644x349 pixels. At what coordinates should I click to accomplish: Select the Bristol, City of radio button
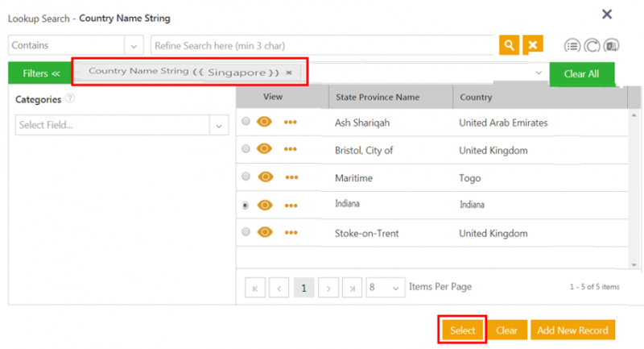pyautogui.click(x=246, y=149)
